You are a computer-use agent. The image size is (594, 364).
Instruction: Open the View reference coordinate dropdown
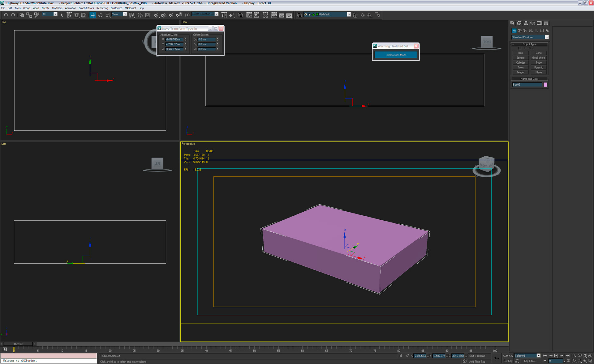pos(125,14)
